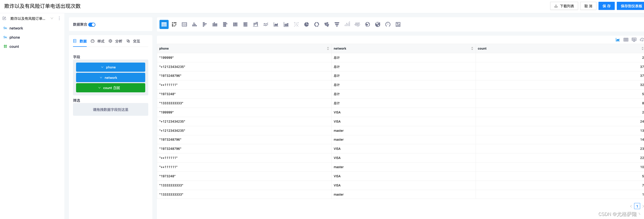Sort the phone column
644x219 pixels.
(328, 48)
